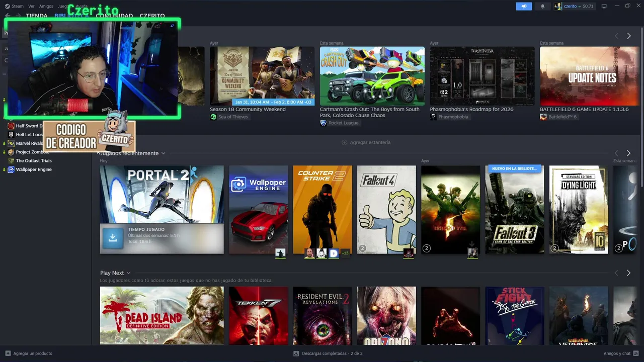Click the Steam logo icon in menu bar

pyautogui.click(x=7, y=6)
